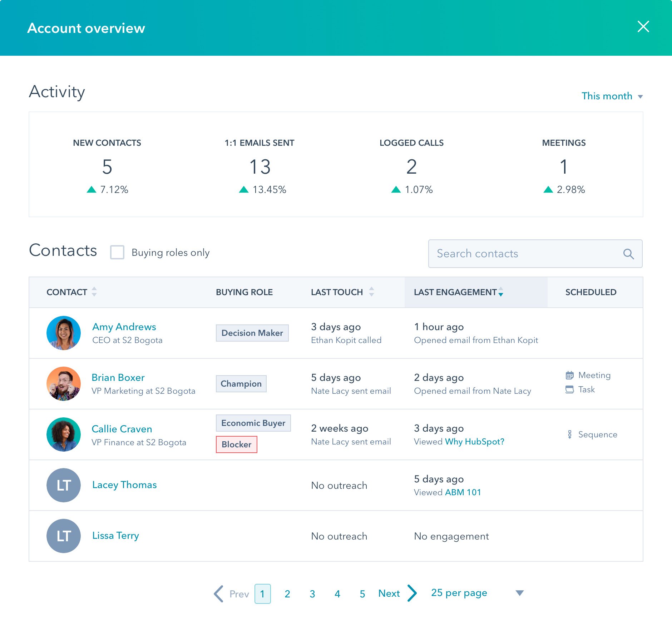Open the ABM 101 link

[463, 492]
